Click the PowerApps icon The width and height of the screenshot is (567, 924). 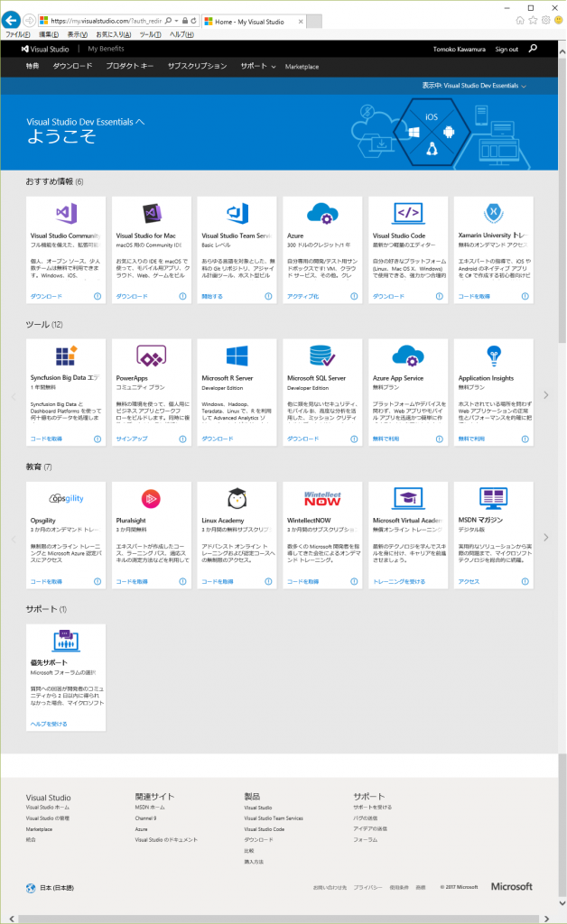152,356
